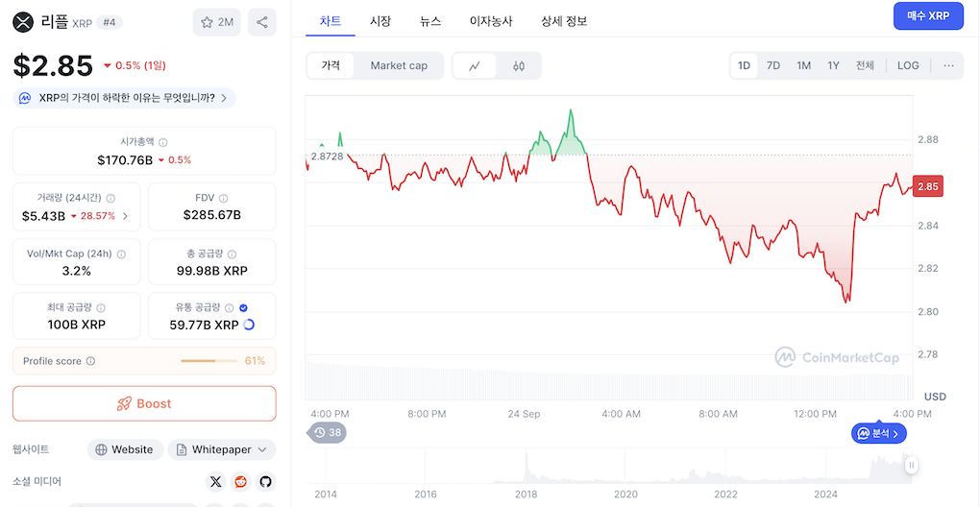Click the XRP coin logo icon
Viewport: 980px width, 507px height.
point(24,22)
